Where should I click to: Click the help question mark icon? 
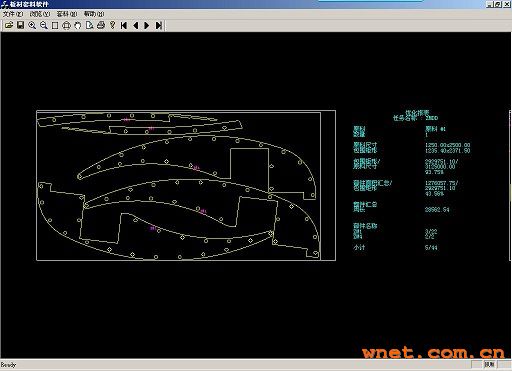(112, 25)
